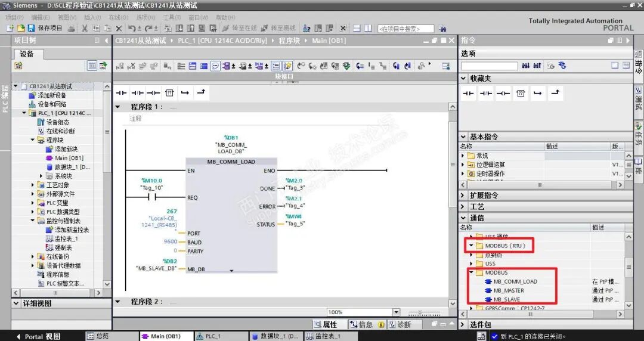This screenshot has width=644, height=341.
Task: Insert normally closed contact from editor favorites
Action: (137, 93)
